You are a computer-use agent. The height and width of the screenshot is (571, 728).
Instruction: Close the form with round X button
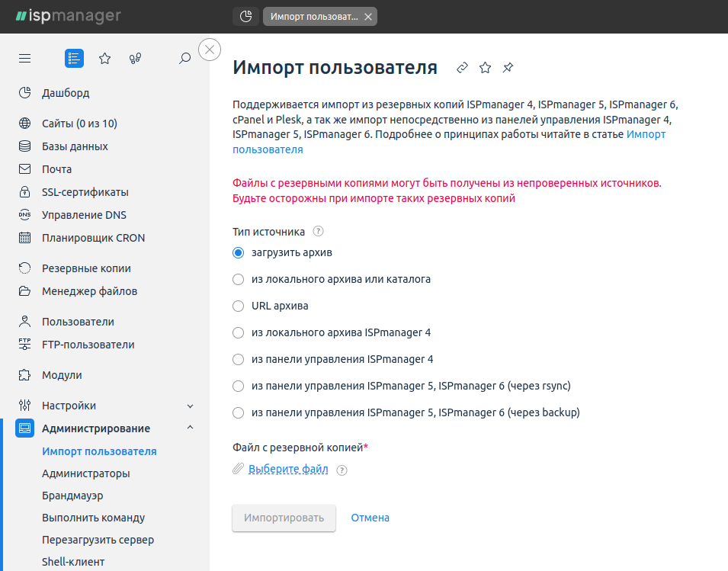tap(210, 50)
